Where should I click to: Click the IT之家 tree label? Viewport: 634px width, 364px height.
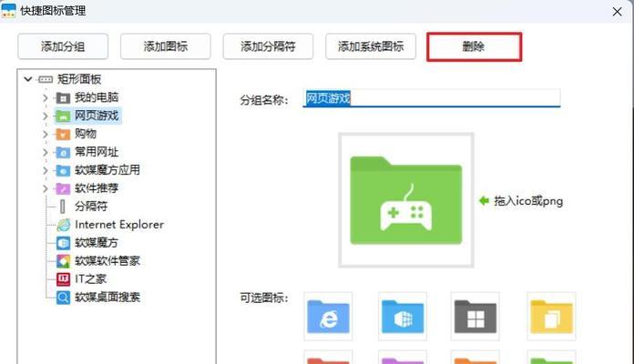tap(90, 279)
